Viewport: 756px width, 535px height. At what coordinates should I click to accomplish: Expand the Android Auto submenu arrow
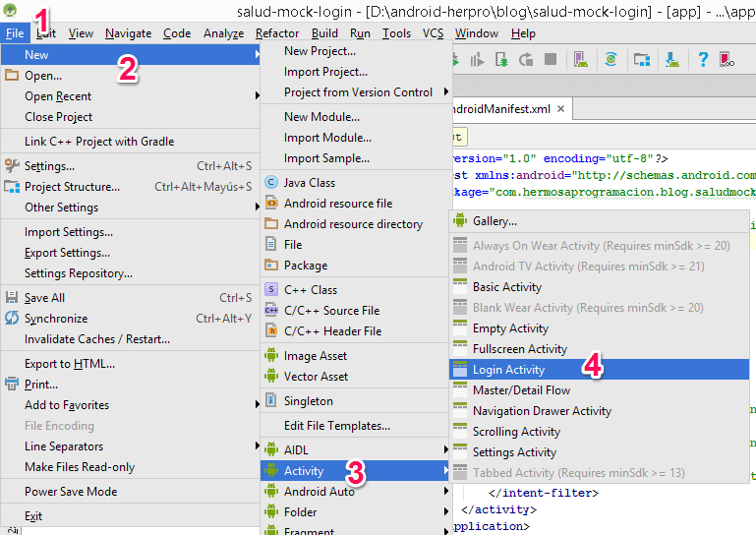tap(446, 491)
